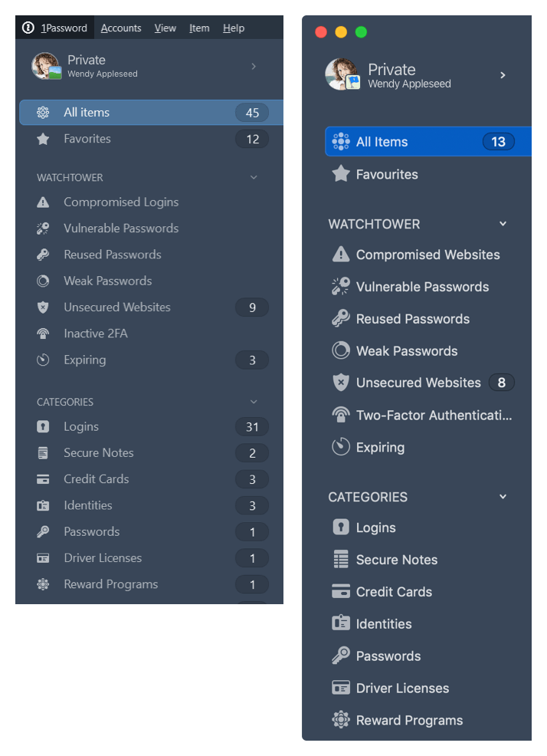The height and width of the screenshot is (756, 547).
Task: Select the Weak Passwords icon in Watchtower
Action: tap(43, 281)
